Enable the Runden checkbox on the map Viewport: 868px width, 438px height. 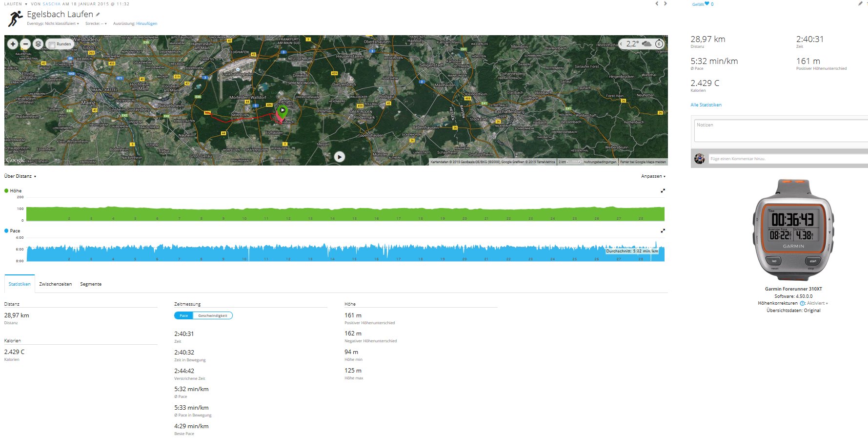(x=52, y=44)
